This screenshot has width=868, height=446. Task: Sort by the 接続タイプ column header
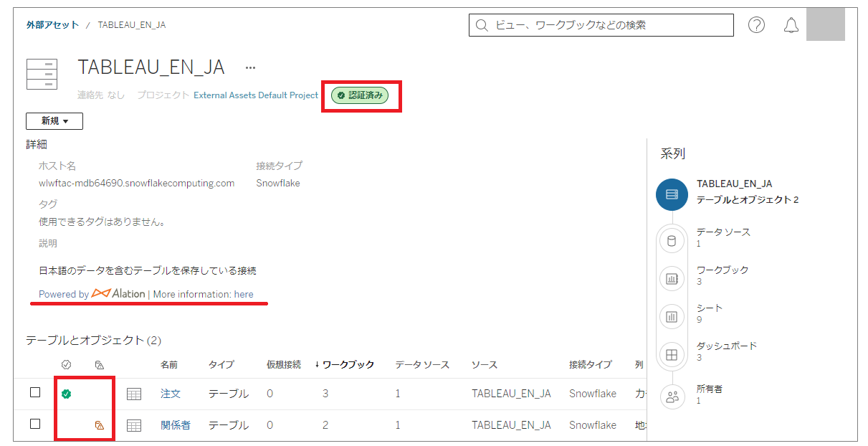click(591, 365)
